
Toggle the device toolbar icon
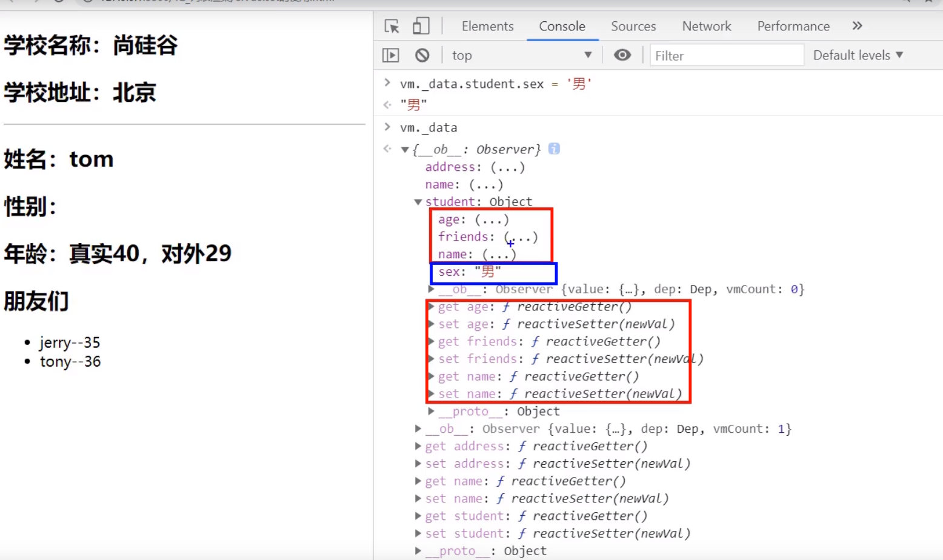pos(421,26)
